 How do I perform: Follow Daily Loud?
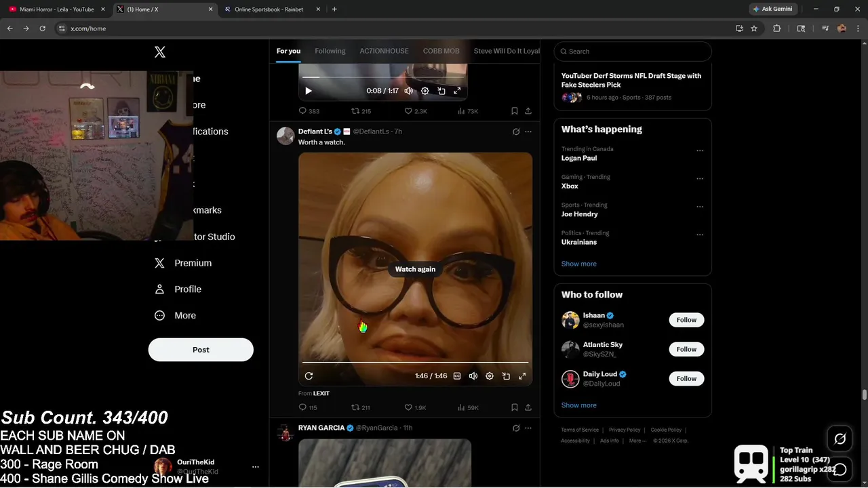tap(686, 378)
